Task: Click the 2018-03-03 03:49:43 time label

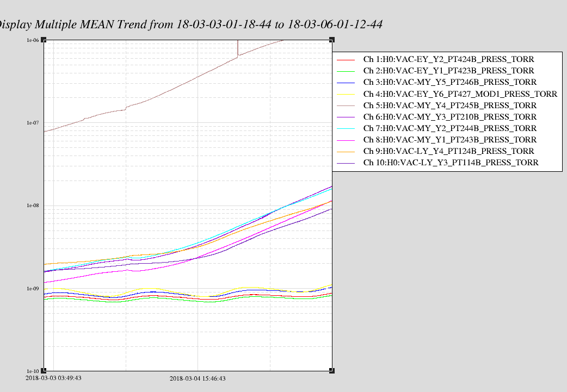Action: (53, 378)
